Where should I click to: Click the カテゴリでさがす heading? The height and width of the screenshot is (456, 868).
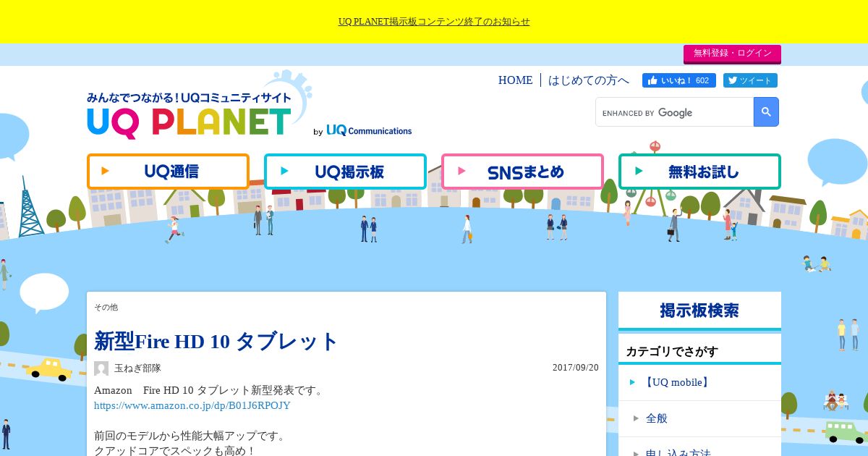click(672, 352)
